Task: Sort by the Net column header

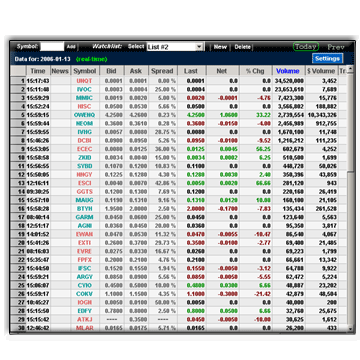Action: click(222, 71)
